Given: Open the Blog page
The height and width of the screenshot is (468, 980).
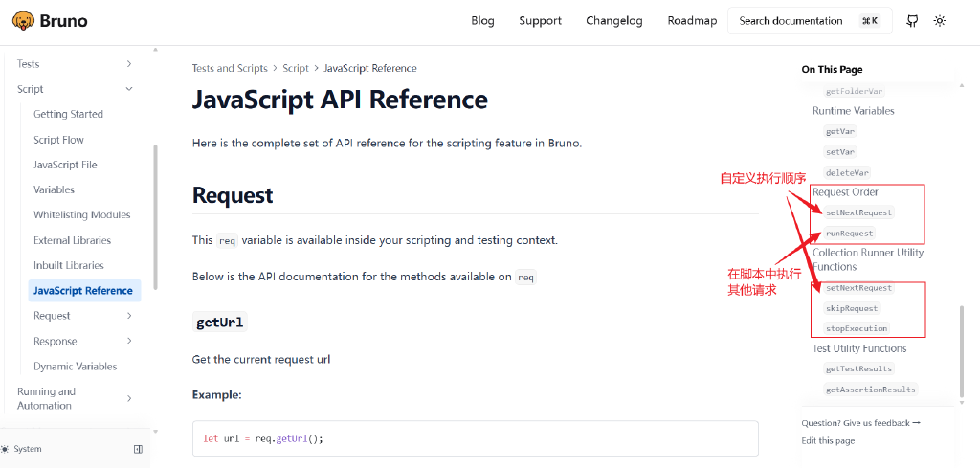Looking at the screenshot, I should coord(482,21).
